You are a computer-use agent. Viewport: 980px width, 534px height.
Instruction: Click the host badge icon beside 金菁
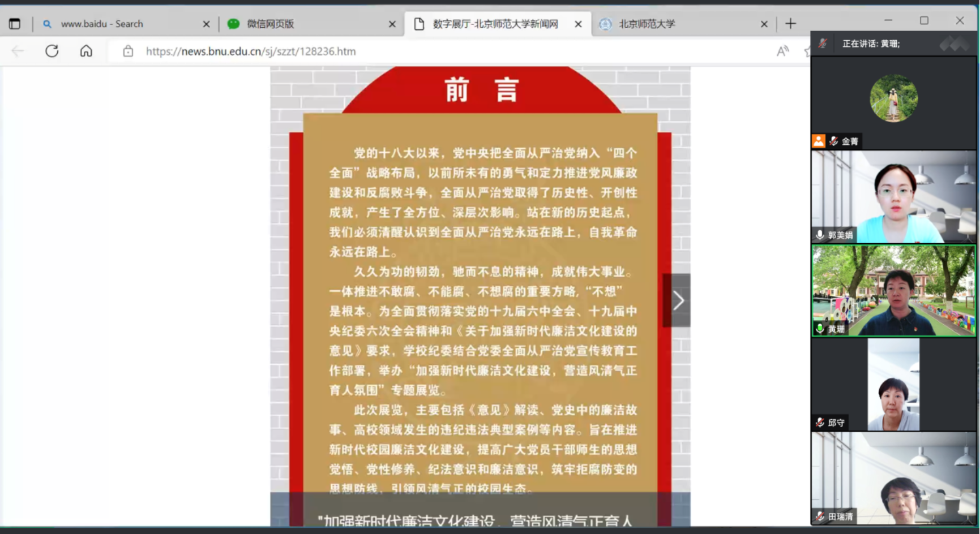tap(819, 141)
